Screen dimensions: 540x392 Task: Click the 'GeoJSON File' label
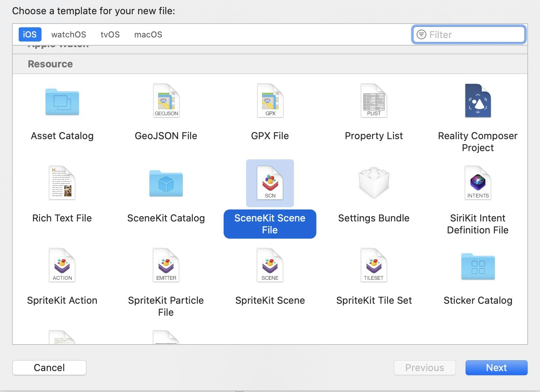166,136
